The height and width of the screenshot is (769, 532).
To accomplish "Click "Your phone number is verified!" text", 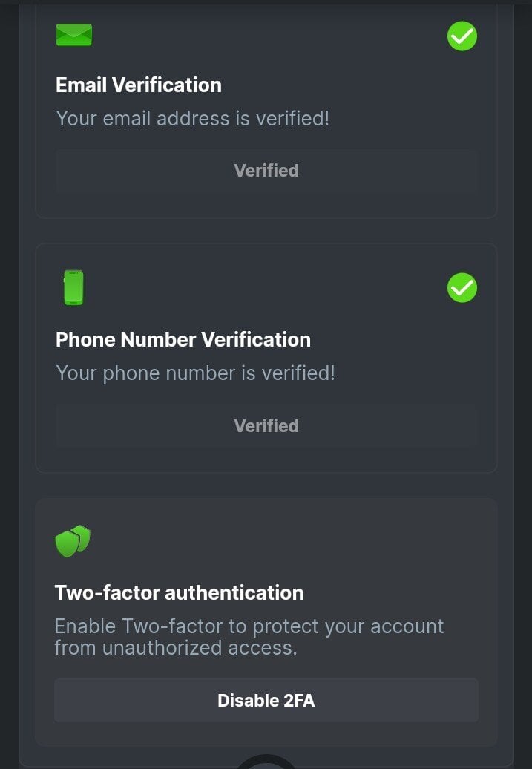I will click(195, 373).
